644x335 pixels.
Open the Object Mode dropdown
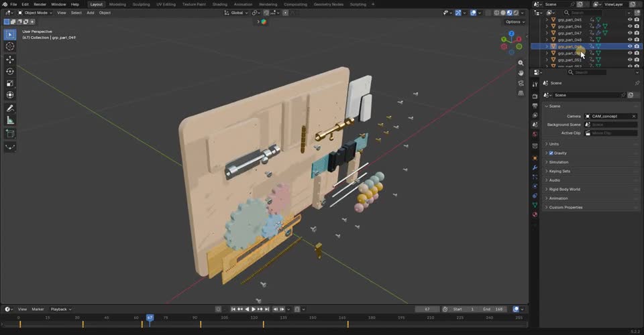[35, 13]
